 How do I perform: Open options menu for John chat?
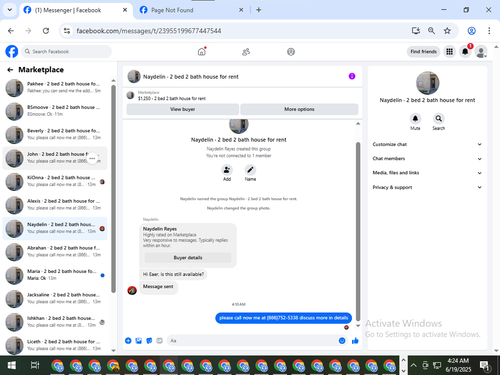click(x=92, y=158)
